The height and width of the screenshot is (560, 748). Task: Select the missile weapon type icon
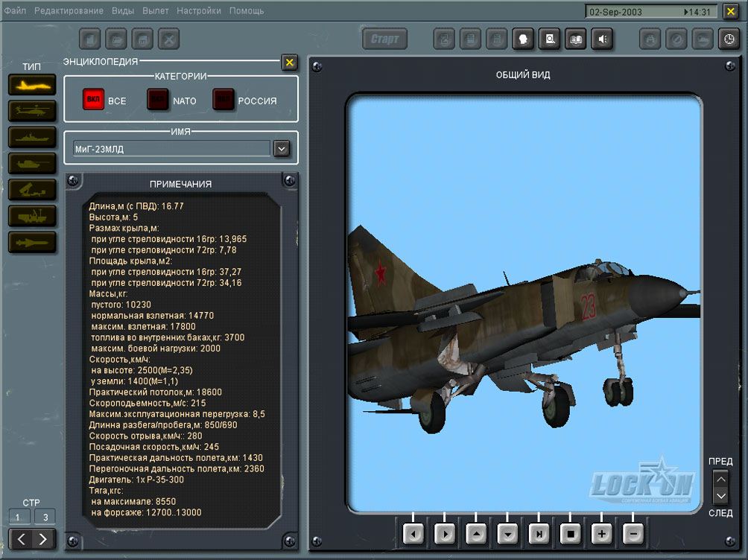pos(32,242)
